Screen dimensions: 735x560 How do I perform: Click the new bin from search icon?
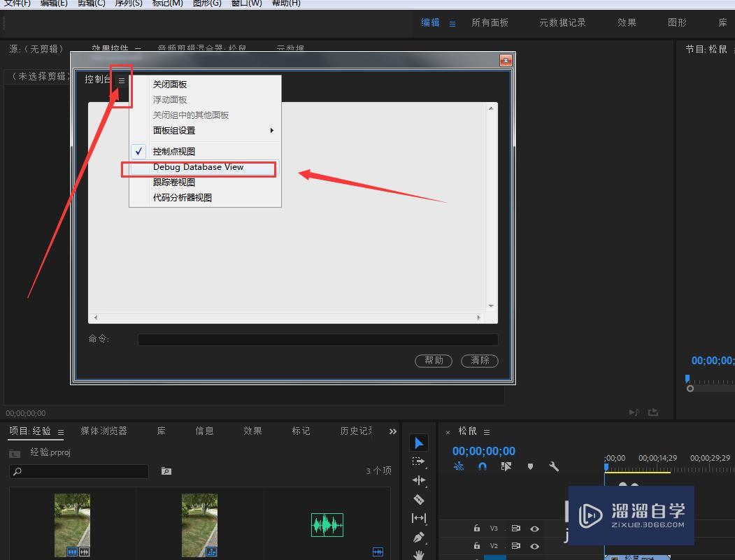click(x=166, y=471)
